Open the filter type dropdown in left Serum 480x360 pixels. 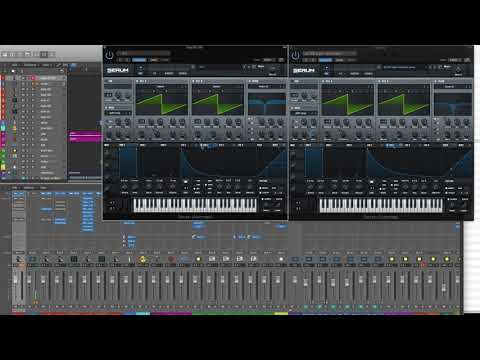(x=267, y=86)
